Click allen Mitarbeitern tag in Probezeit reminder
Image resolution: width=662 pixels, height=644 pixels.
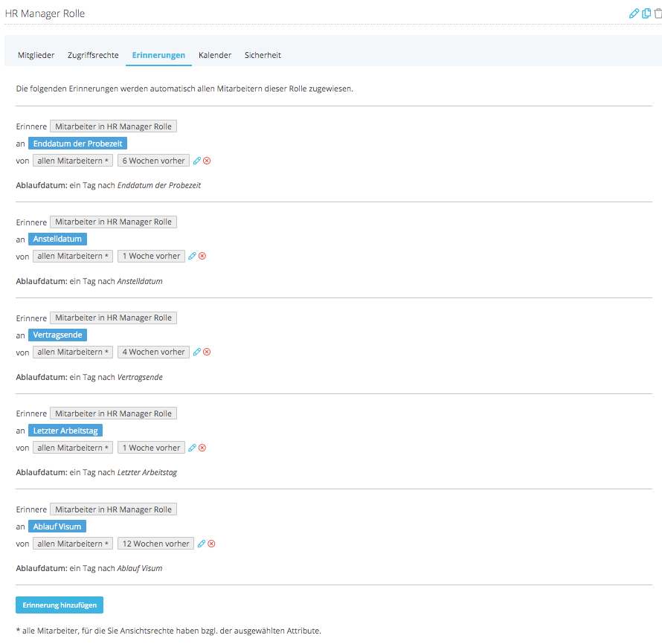click(73, 161)
